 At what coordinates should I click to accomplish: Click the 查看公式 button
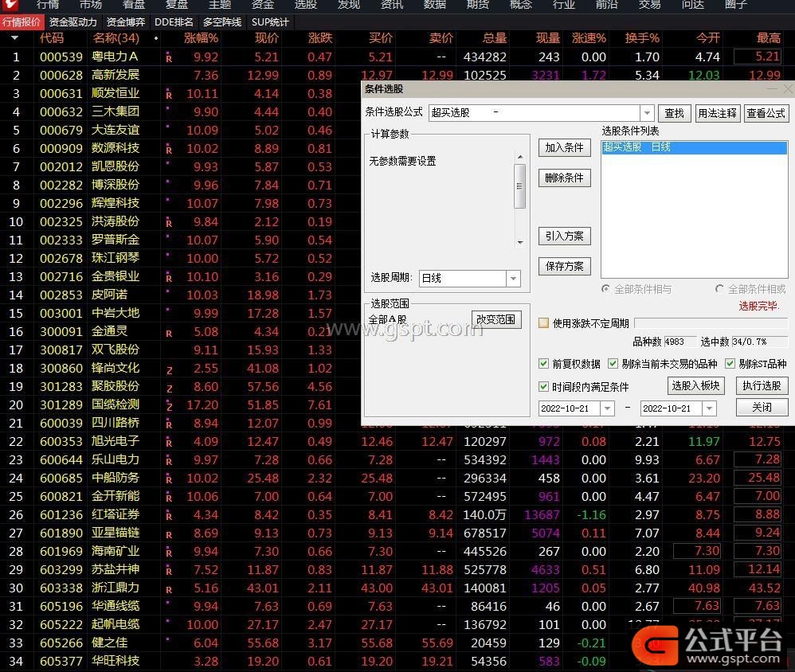tap(766, 113)
